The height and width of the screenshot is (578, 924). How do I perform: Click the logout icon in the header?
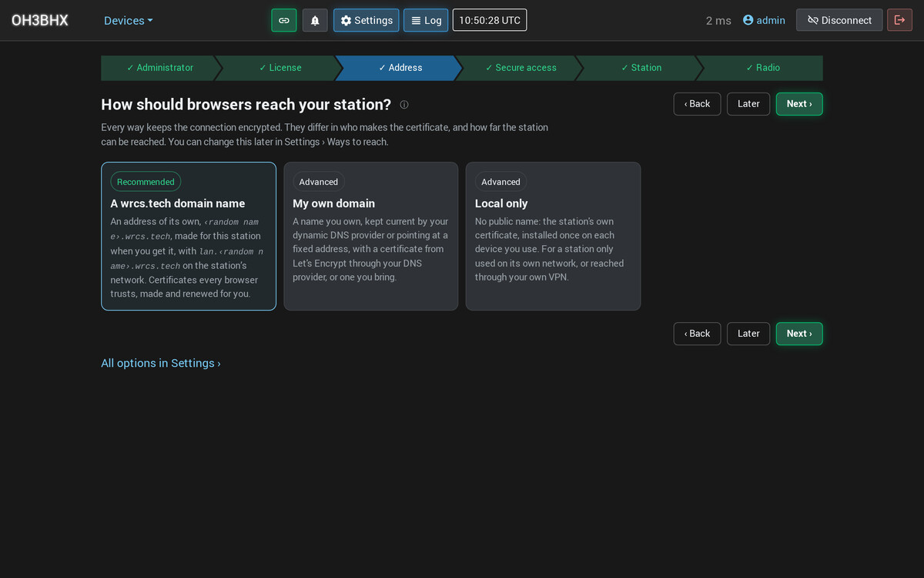pyautogui.click(x=899, y=20)
